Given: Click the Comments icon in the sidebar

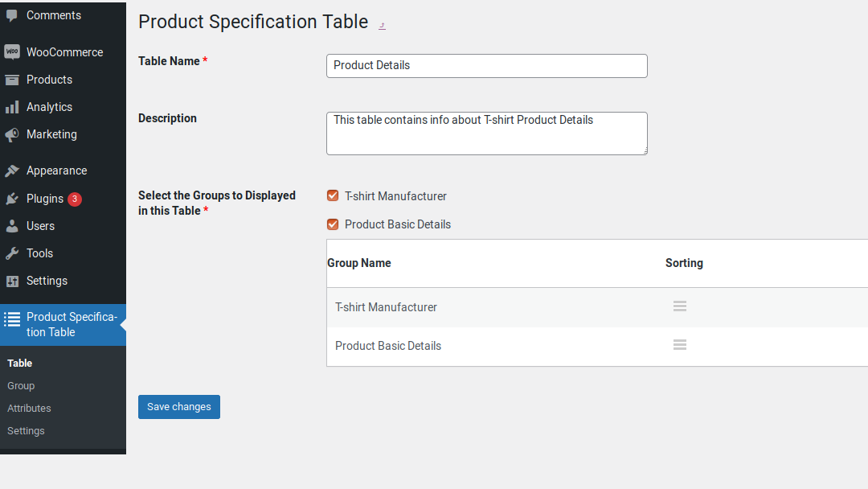Looking at the screenshot, I should click(x=11, y=14).
